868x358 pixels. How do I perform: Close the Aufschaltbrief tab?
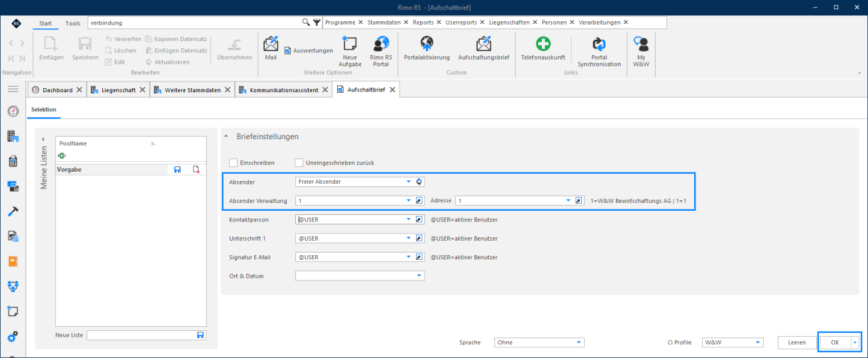coord(392,90)
